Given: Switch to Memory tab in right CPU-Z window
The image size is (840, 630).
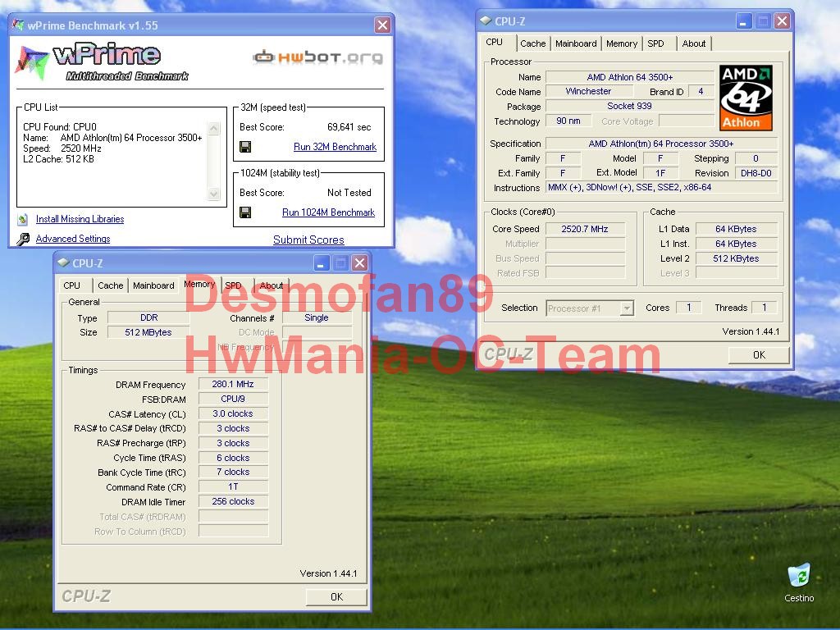Looking at the screenshot, I should pos(622,44).
